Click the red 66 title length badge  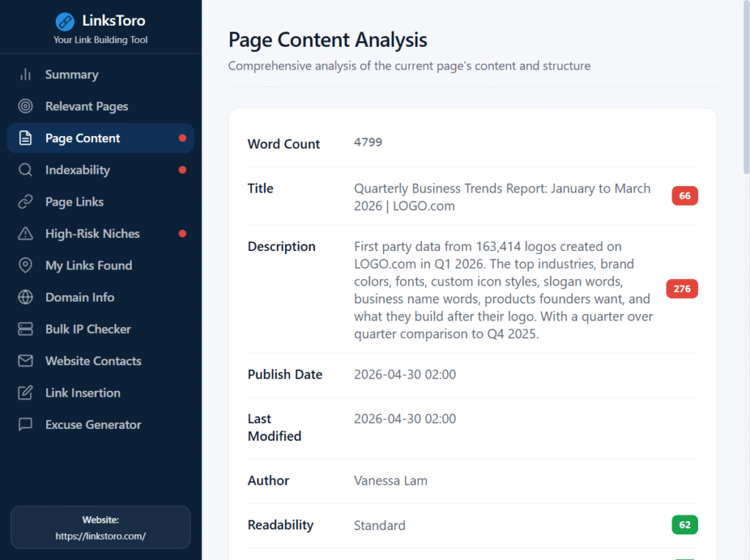[685, 195]
